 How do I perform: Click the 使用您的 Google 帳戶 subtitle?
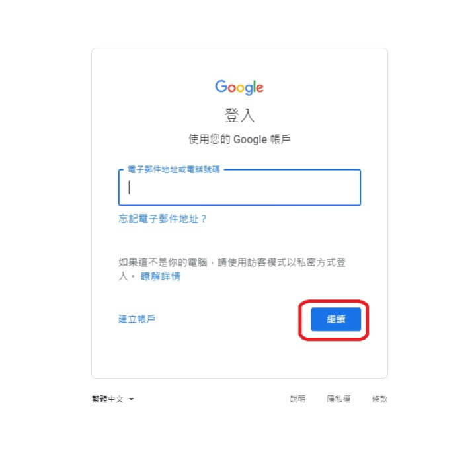(x=239, y=139)
